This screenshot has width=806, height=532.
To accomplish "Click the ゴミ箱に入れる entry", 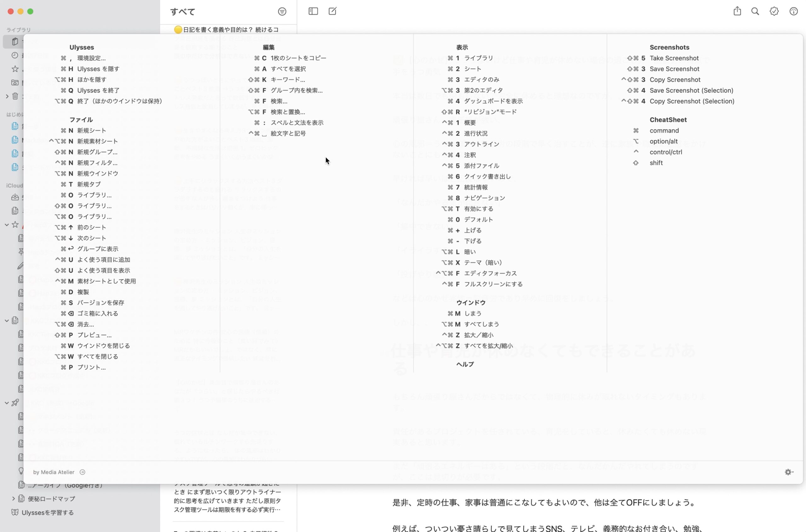I will pyautogui.click(x=98, y=313).
